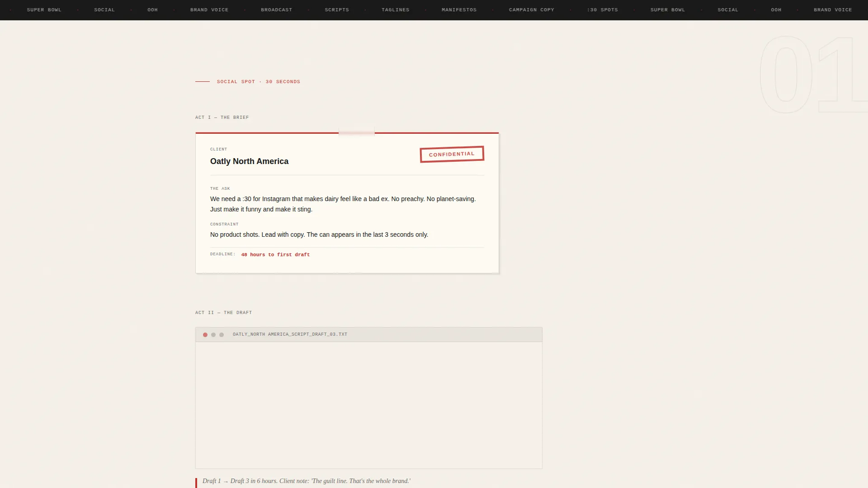
Task: Click the red dot in the draft window titlebar
Action: [205, 335]
